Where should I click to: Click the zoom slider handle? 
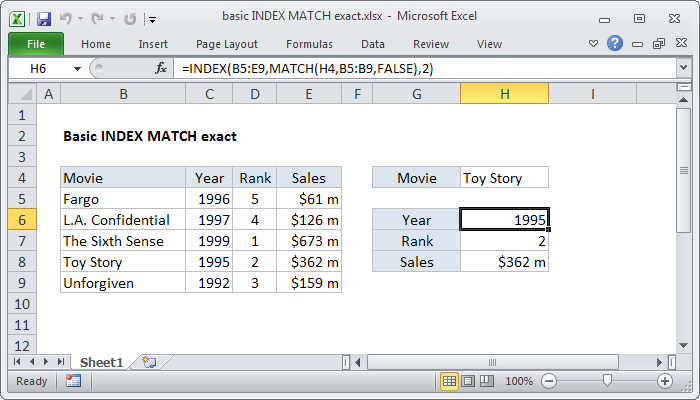(x=607, y=381)
